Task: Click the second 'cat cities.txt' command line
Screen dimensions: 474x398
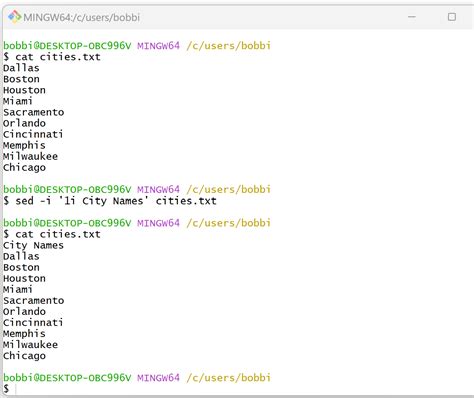Action: coord(52,234)
